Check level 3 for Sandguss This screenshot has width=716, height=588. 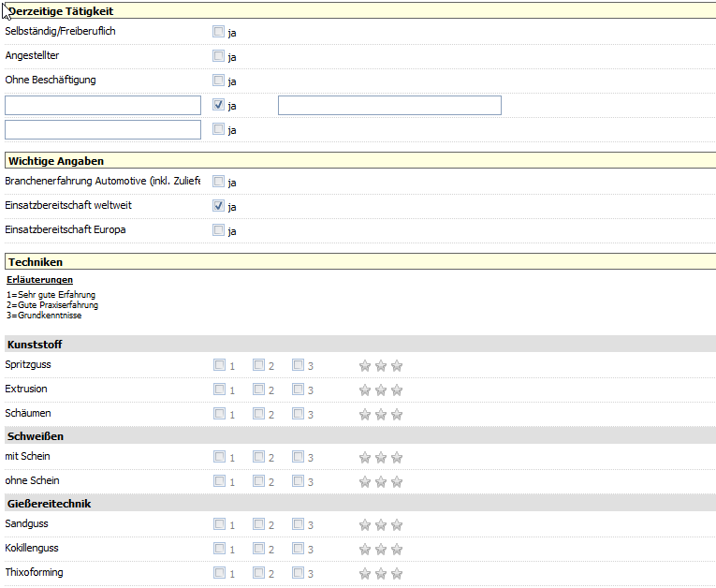click(298, 523)
